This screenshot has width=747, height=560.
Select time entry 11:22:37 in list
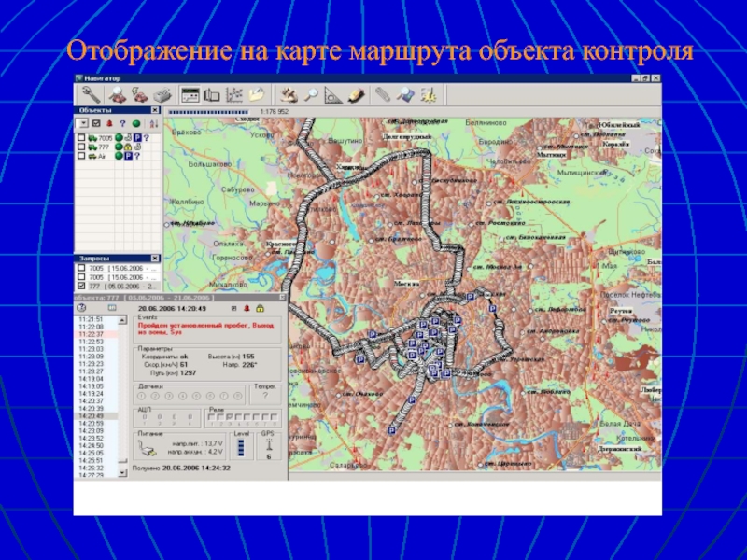[x=92, y=333]
